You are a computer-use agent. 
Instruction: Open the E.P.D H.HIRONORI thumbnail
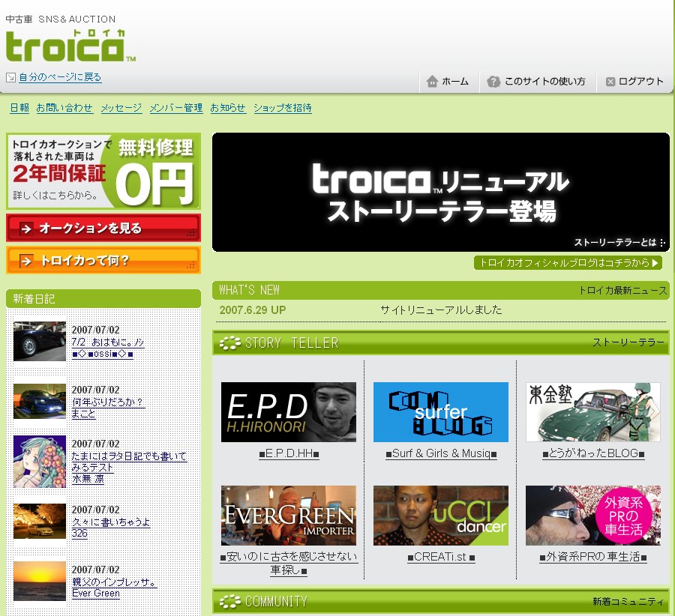tap(289, 412)
